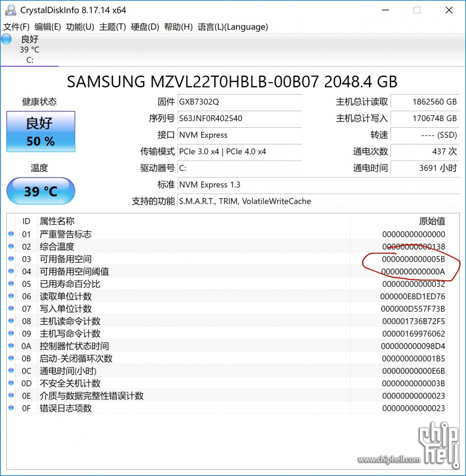Click power on count value 437 次
Image resolution: width=466 pixels, height=476 pixels.
425,152
